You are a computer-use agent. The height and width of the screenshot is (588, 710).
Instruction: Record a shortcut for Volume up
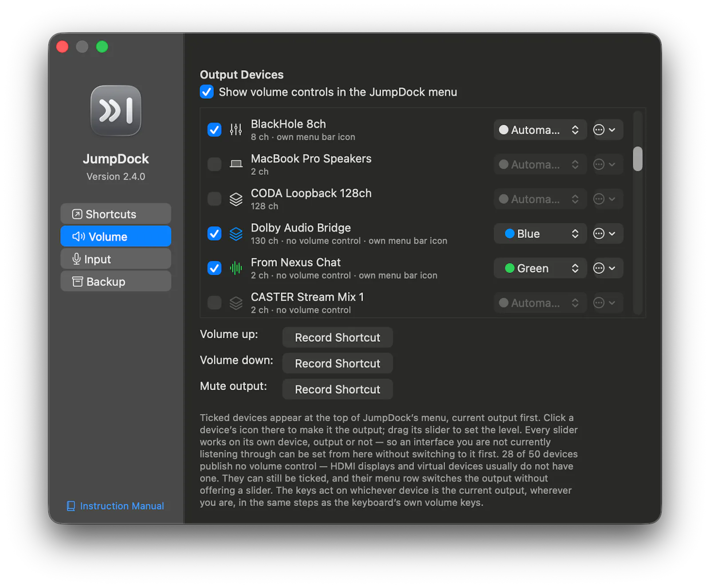click(x=337, y=337)
